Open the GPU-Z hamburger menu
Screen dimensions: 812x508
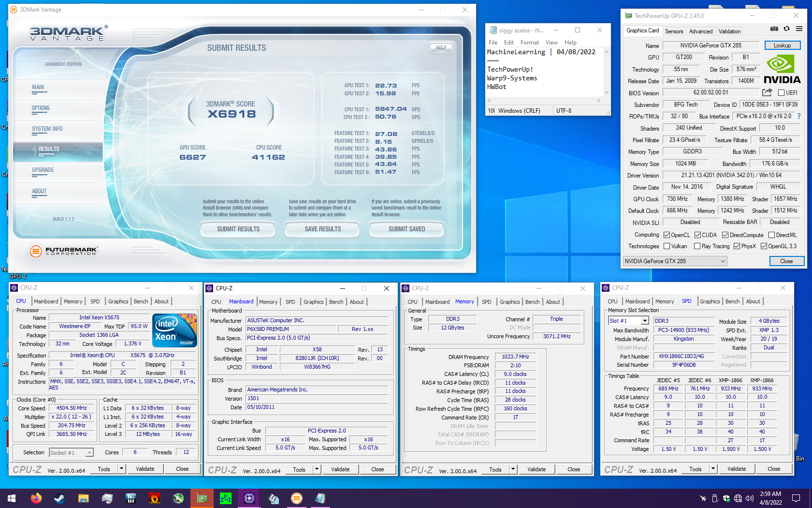tap(799, 29)
